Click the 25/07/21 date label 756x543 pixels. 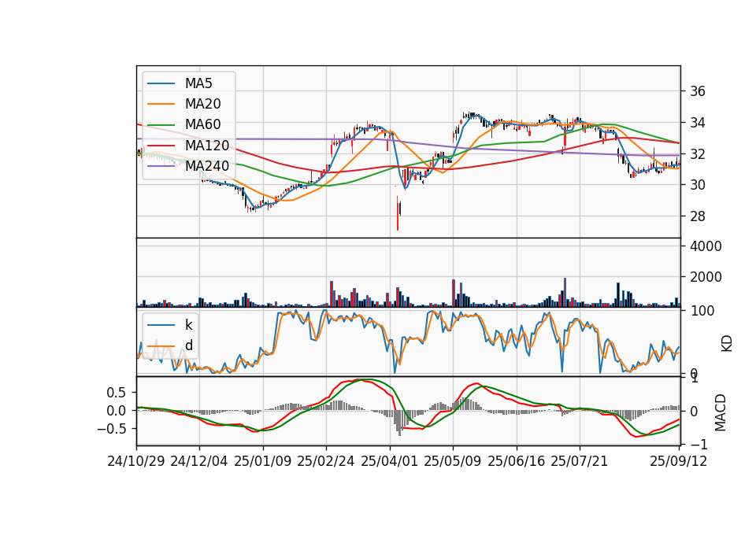pos(580,461)
